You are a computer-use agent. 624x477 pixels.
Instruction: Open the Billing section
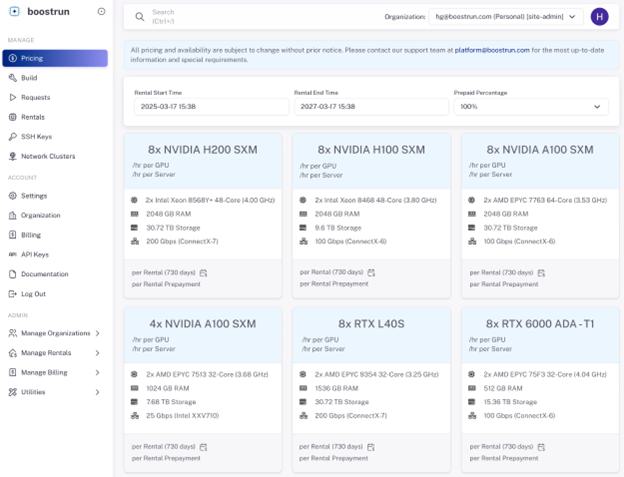[x=31, y=235]
